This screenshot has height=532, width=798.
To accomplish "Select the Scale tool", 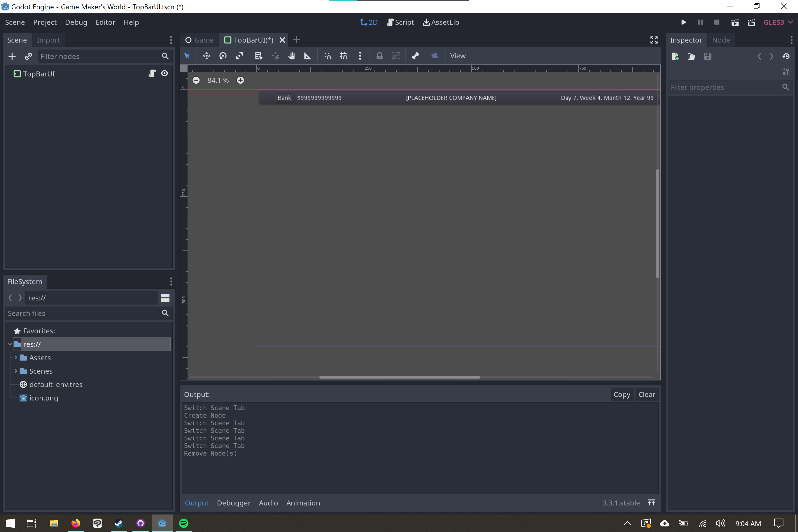I will click(239, 56).
